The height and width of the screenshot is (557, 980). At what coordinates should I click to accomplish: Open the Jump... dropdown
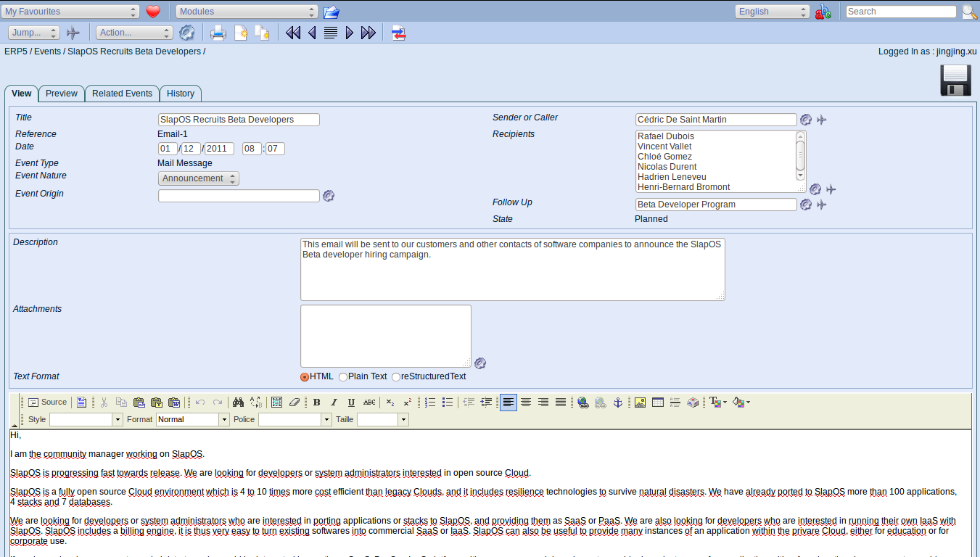[34, 33]
